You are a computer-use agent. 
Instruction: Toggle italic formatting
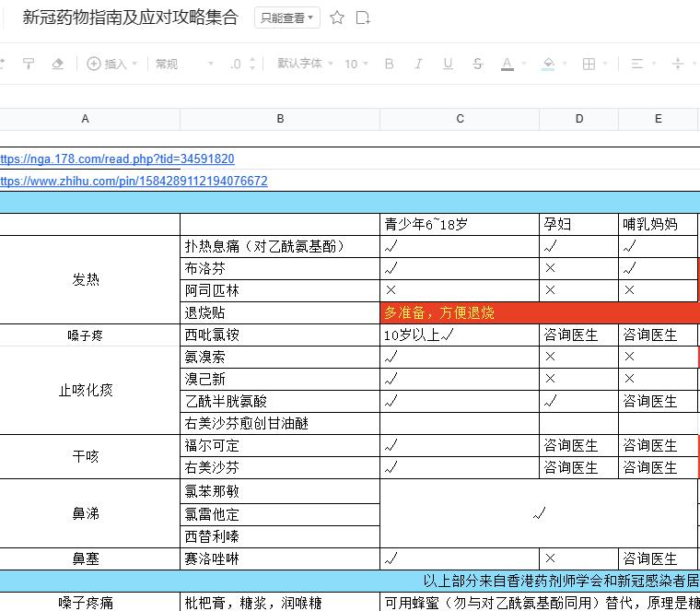[418, 64]
